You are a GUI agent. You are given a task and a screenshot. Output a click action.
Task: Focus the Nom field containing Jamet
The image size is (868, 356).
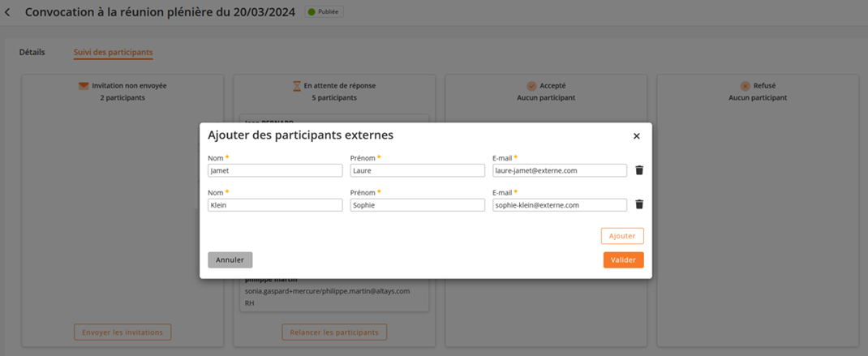click(x=275, y=170)
